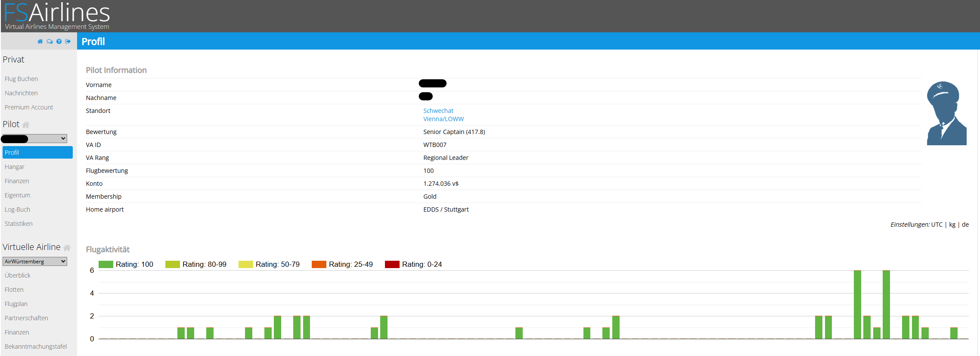Expand the AirWürttemberg airline dropdown

[x=35, y=261]
